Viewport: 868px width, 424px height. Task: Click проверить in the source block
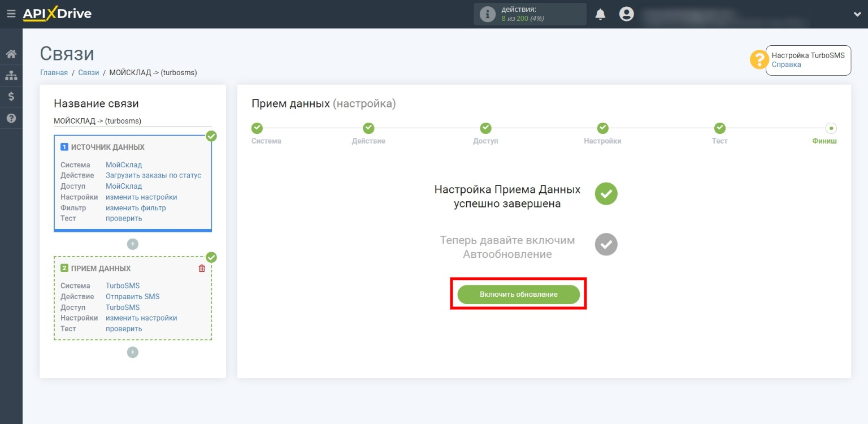(x=124, y=218)
